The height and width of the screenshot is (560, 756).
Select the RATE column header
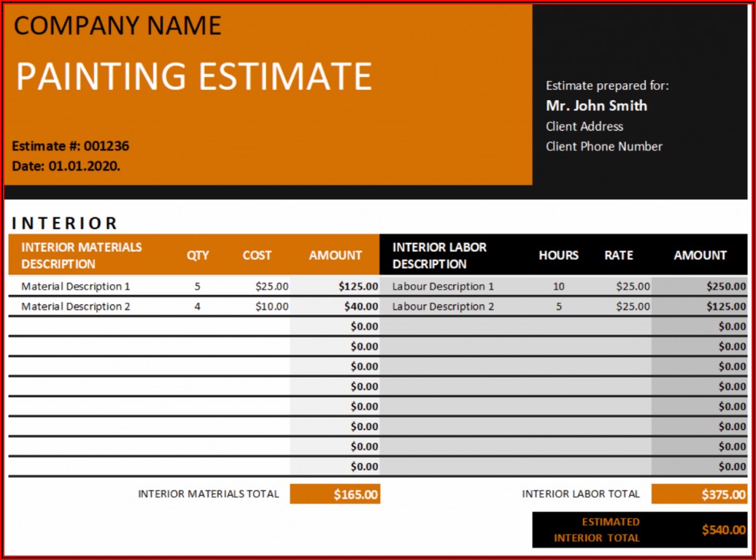618,256
